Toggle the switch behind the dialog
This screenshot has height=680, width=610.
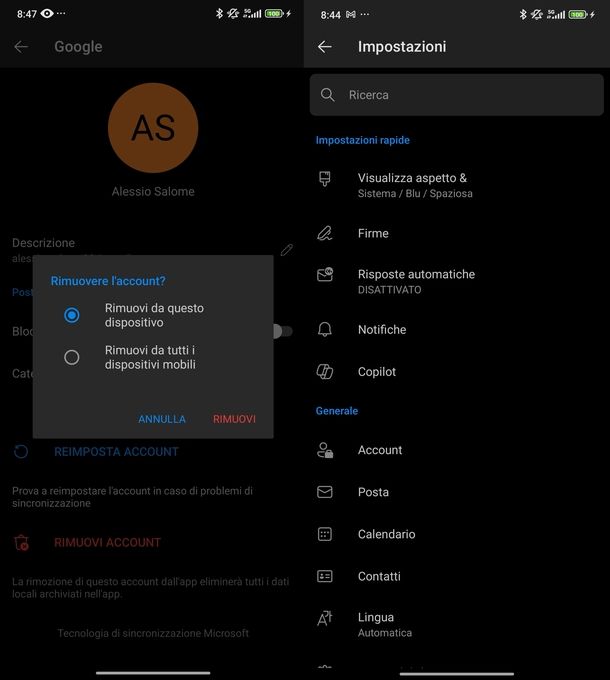coord(283,331)
